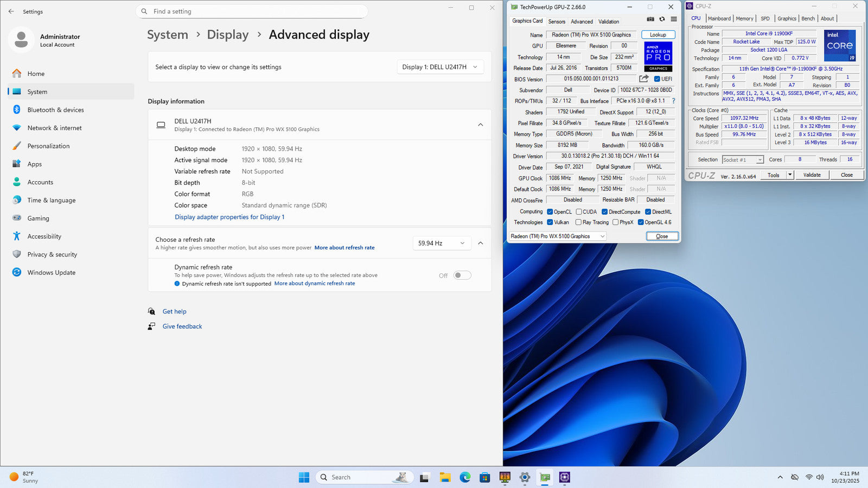Screen dimensions: 868x488
Task: Check the CUDA checkbox
Action: point(579,212)
